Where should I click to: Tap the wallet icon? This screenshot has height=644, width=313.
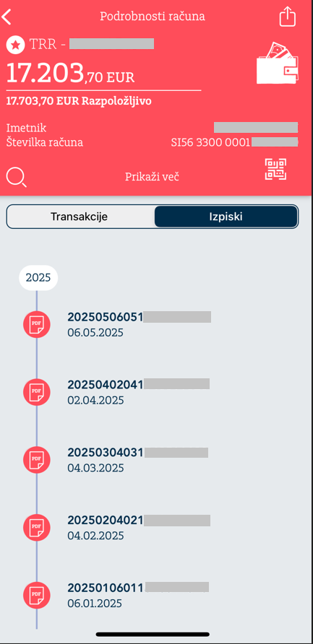point(278,63)
